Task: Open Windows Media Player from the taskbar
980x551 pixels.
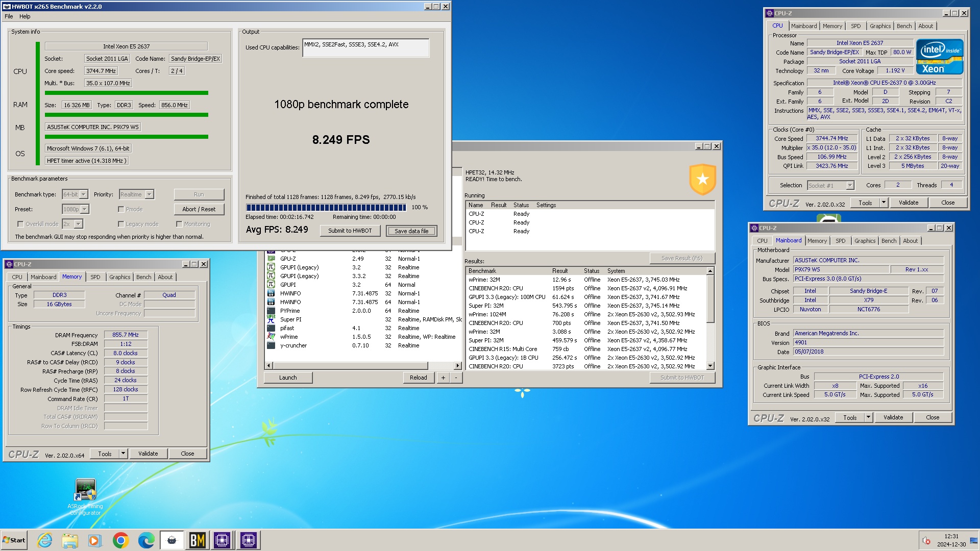Action: click(94, 540)
